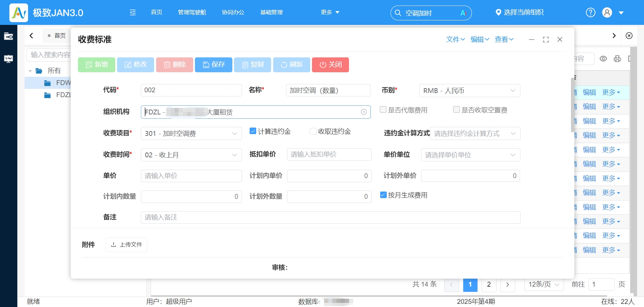Uncheck the 按月生成费用 checkbox
Image resolution: width=644 pixels, height=307 pixels.
click(383, 195)
